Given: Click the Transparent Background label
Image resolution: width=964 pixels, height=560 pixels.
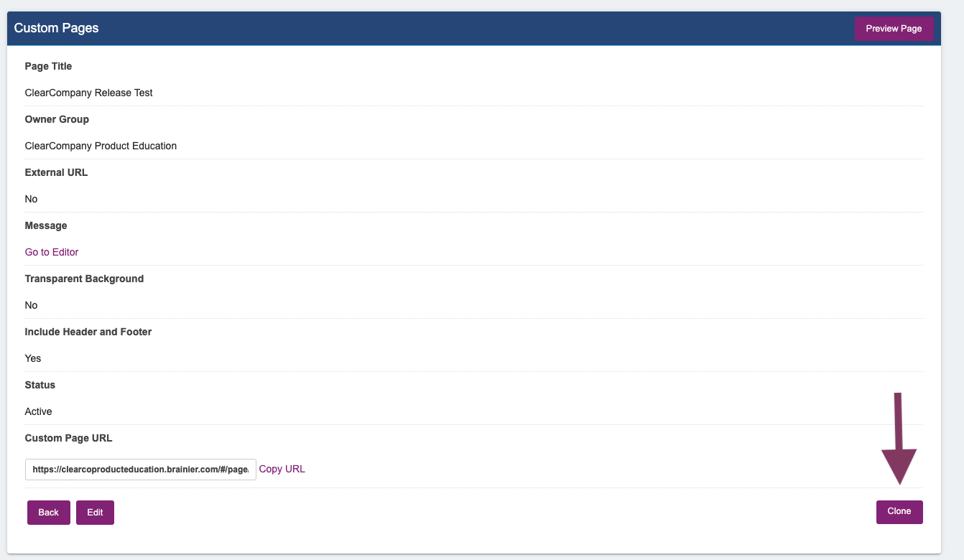Looking at the screenshot, I should point(84,279).
